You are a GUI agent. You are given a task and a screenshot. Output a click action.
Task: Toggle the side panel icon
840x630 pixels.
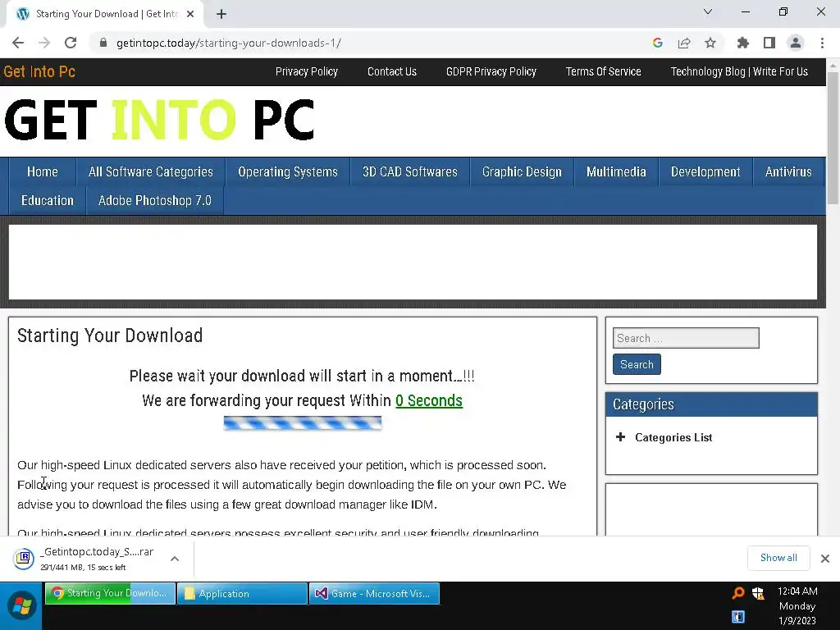[769, 43]
